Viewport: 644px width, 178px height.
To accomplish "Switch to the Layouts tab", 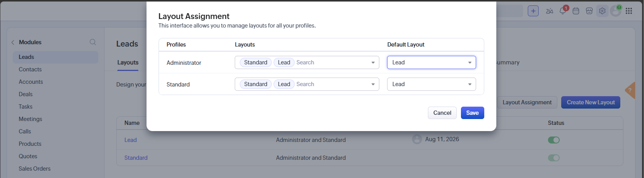I will click(128, 62).
